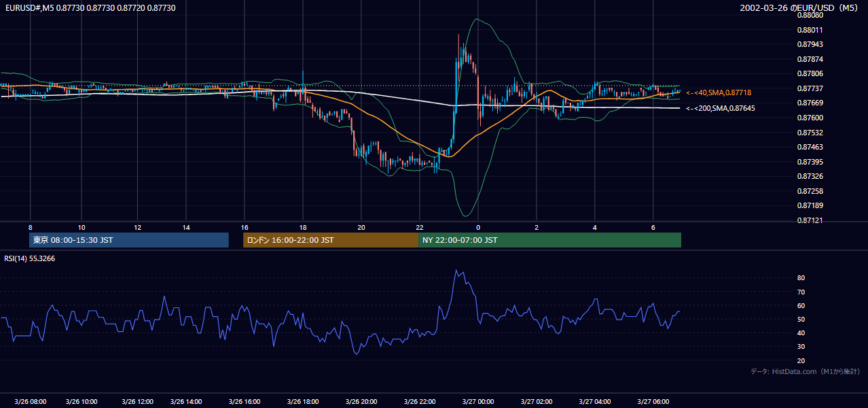Click hour tick 18 under price chart

pyautogui.click(x=303, y=227)
